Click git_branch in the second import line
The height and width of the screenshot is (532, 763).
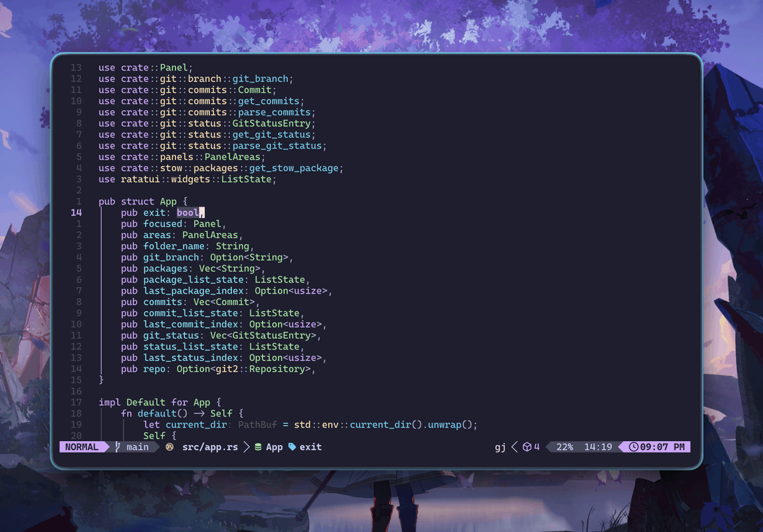tap(261, 79)
